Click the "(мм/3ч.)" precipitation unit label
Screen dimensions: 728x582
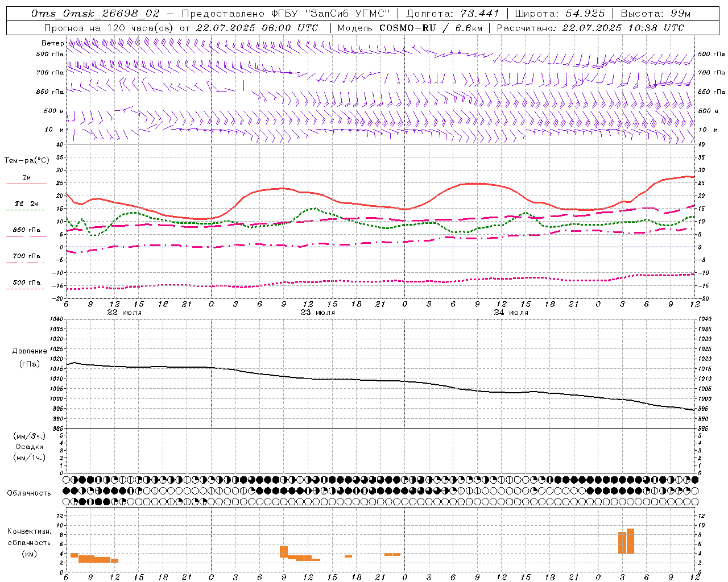[x=29, y=436]
